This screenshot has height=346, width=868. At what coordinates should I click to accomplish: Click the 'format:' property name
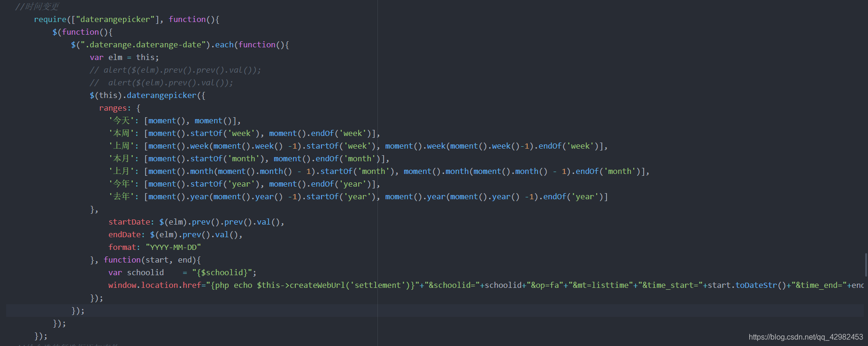tap(124, 247)
